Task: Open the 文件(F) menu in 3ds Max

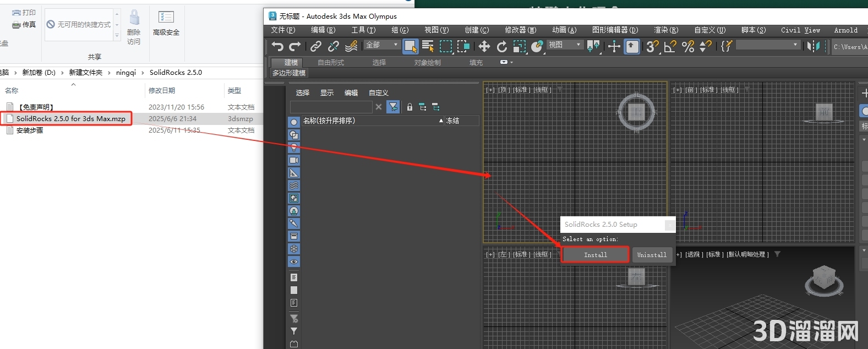Action: (x=283, y=30)
